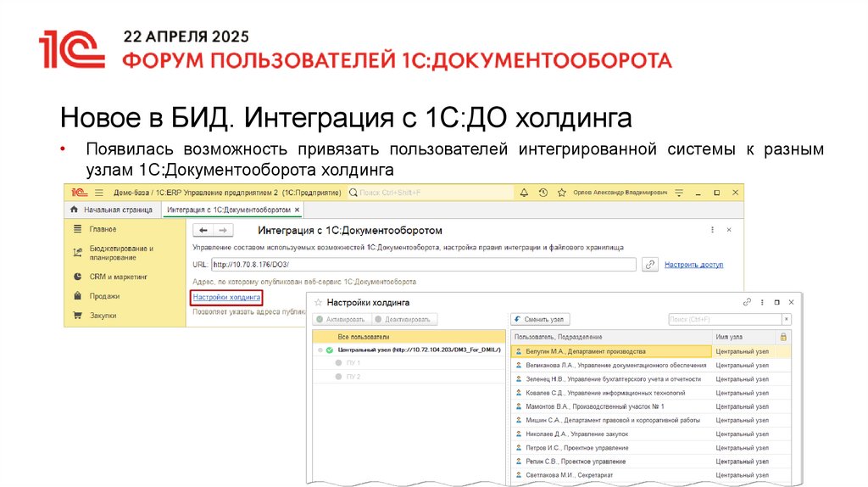
Task: Open CRM и маркетинг section
Action: (x=118, y=277)
